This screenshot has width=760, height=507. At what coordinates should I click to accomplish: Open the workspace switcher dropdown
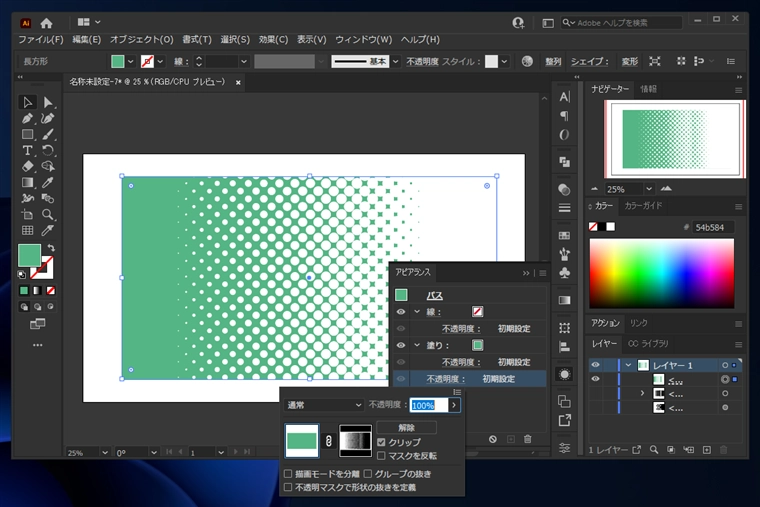tap(89, 22)
